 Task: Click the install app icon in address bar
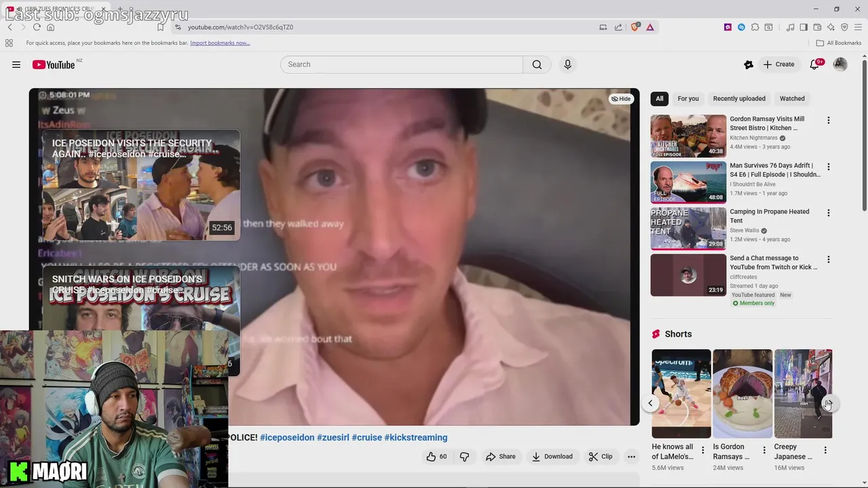(x=603, y=27)
